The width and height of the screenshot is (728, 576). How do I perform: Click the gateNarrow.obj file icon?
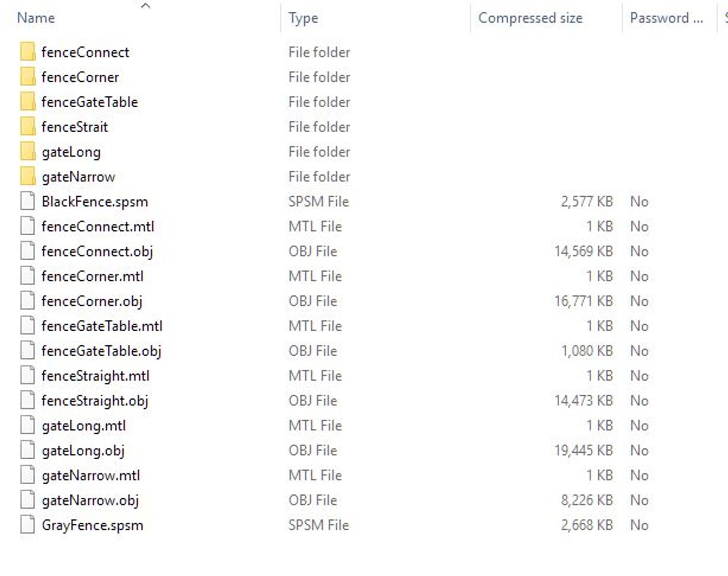(28, 500)
